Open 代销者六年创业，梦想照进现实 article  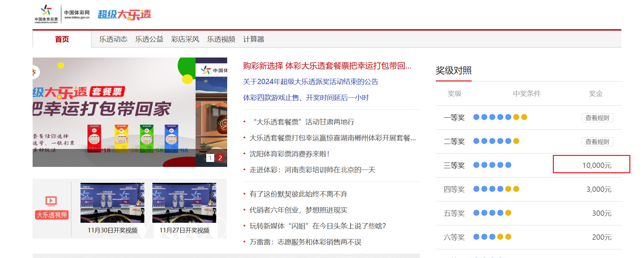298,210
